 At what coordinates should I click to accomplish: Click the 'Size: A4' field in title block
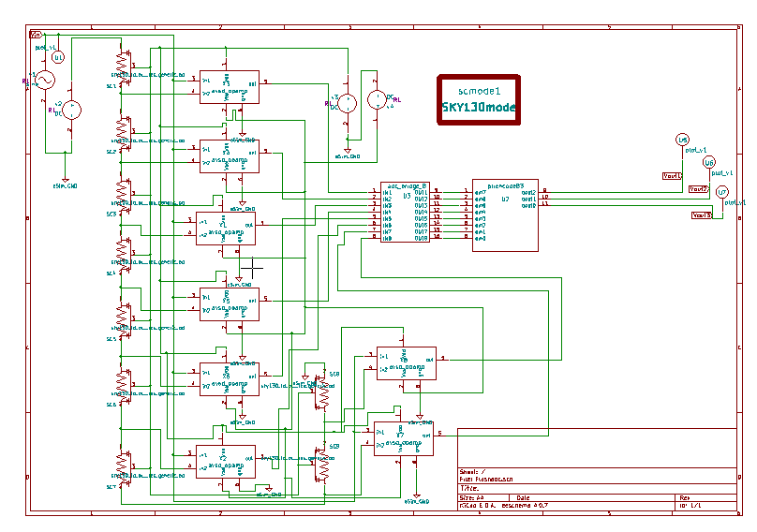[x=471, y=497]
